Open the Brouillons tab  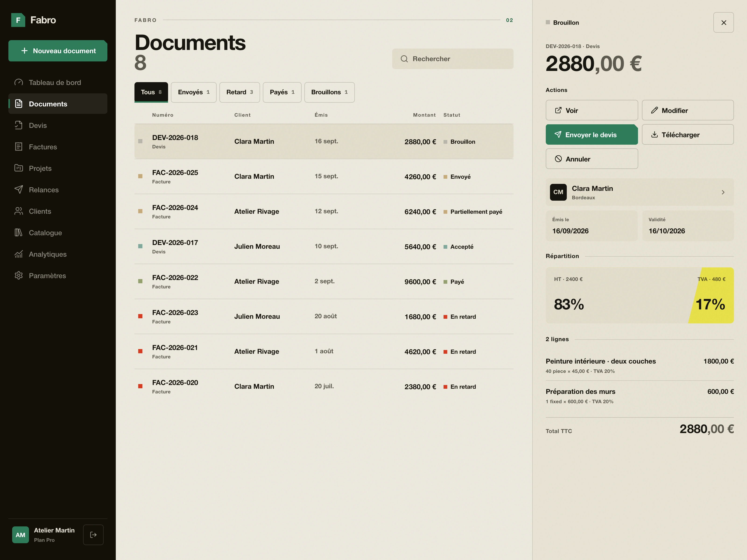329,92
